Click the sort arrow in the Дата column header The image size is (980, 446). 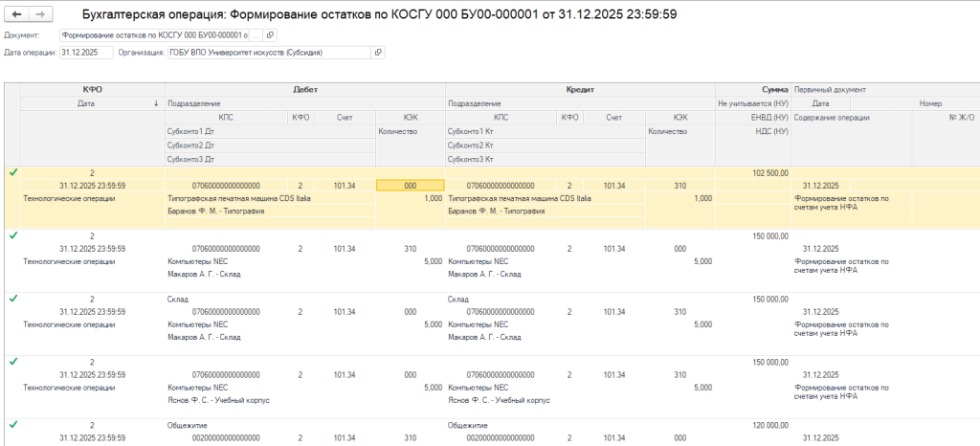[156, 103]
